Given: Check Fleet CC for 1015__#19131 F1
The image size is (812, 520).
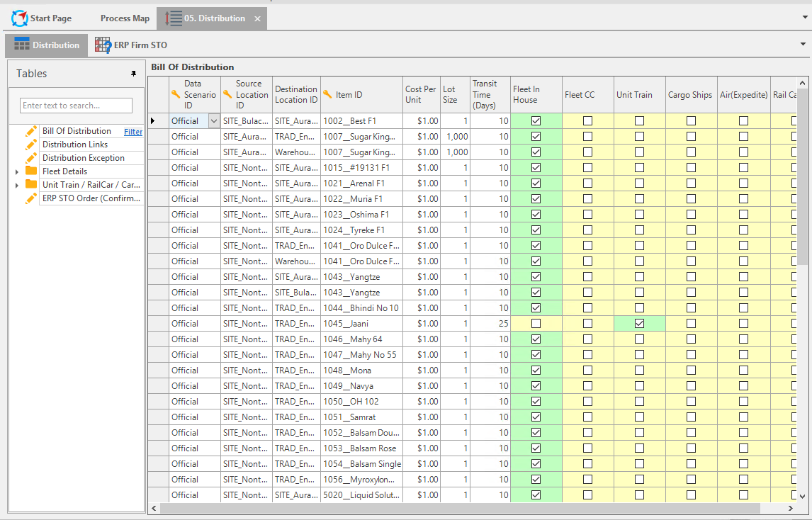Looking at the screenshot, I should tap(588, 168).
